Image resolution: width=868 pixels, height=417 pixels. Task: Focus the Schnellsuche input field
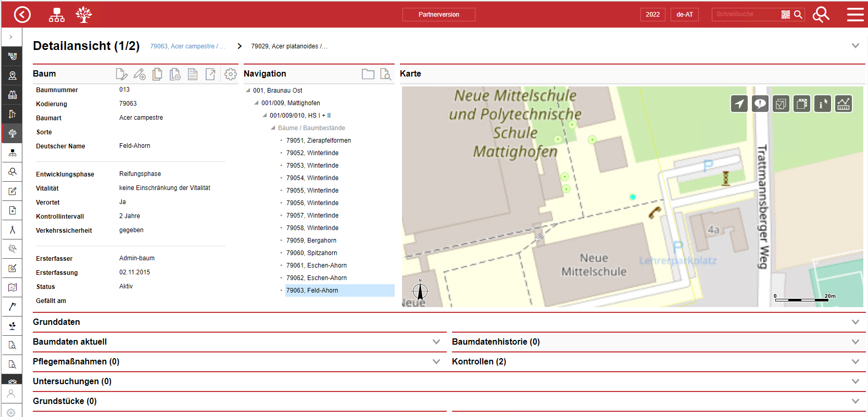click(x=746, y=15)
